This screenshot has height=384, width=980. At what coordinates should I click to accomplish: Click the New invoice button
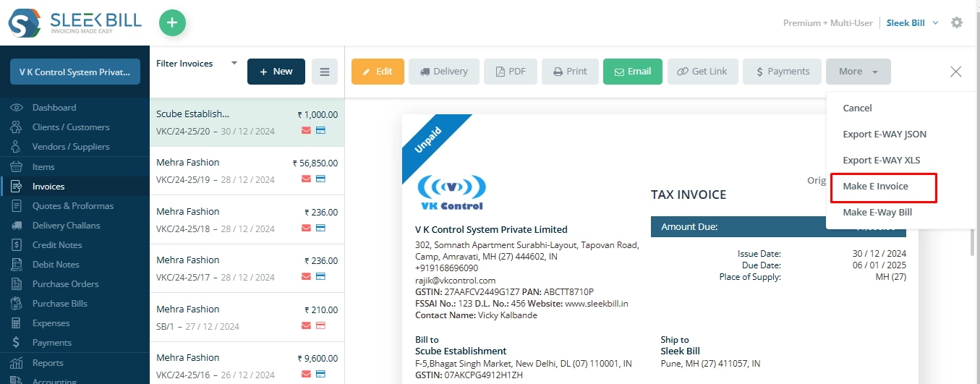(276, 72)
